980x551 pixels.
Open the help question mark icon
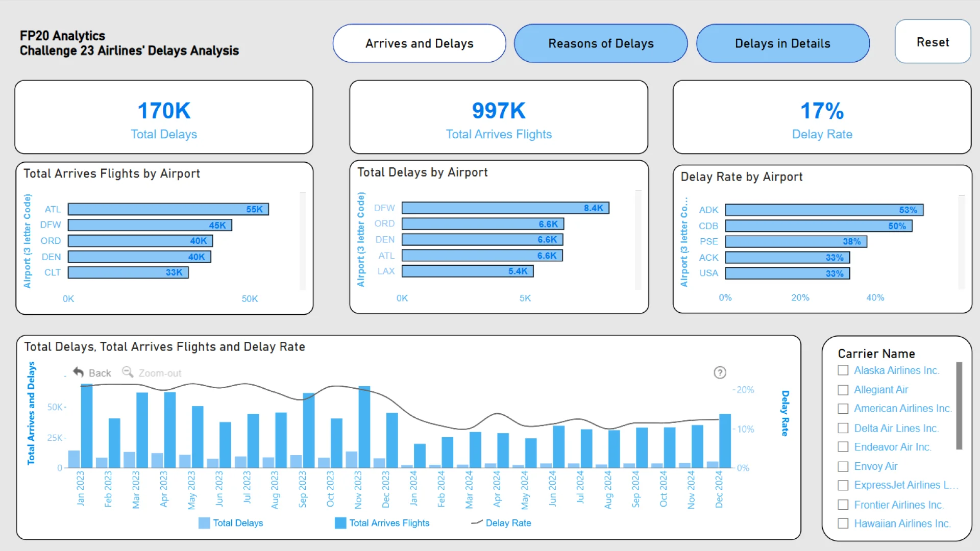tap(720, 373)
